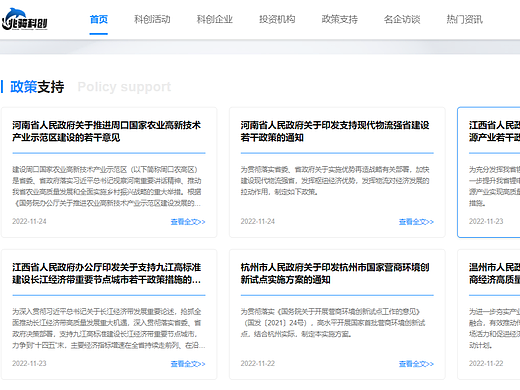Click 查看全文>> on the 九江 card
Viewport: 520px width, 390px height.
188,364
